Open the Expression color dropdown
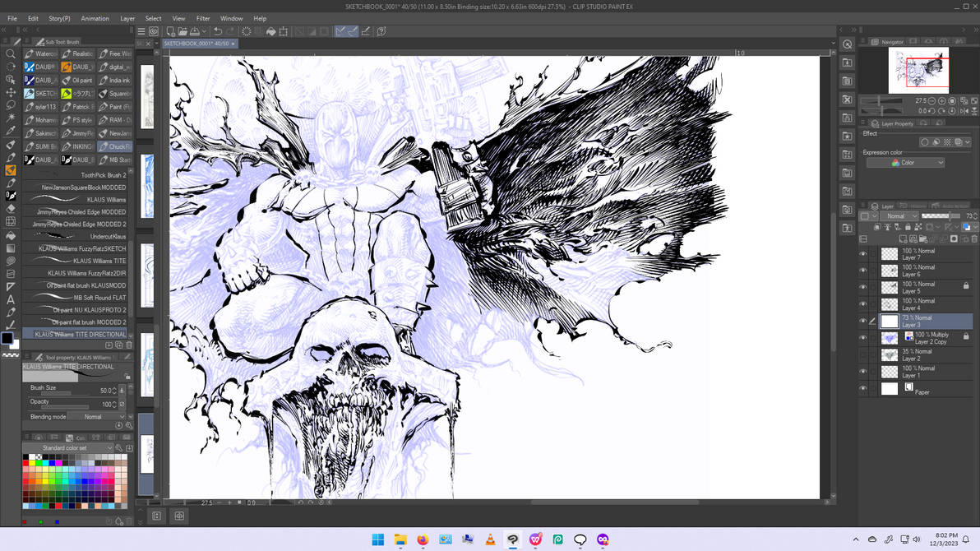Screen dimensions: 980x551 pos(905,163)
